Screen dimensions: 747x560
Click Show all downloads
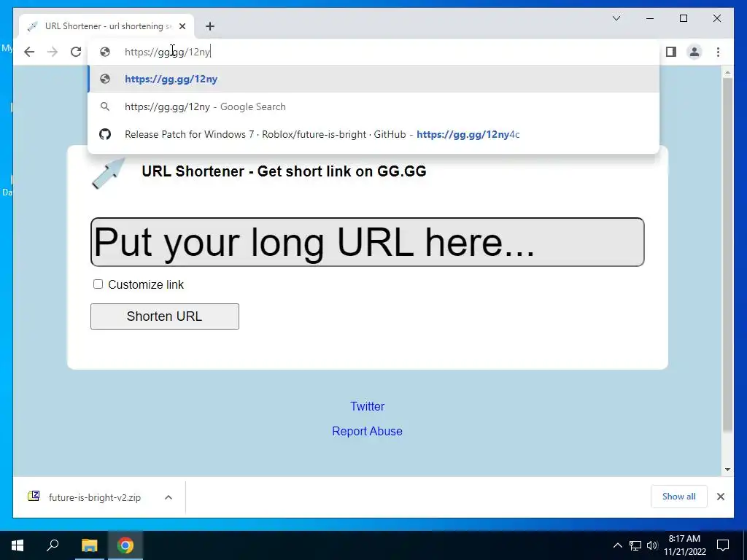click(x=679, y=497)
